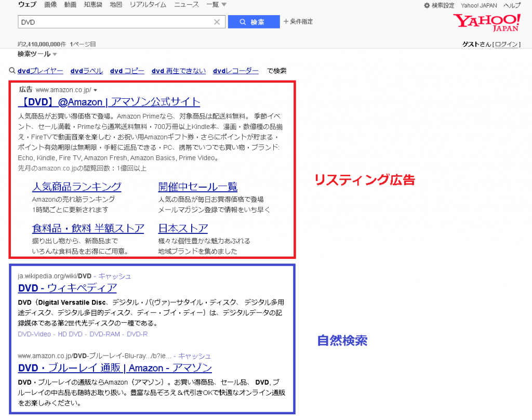Switch to the リアルタイム tab
The image size is (532, 420).
(148, 4)
